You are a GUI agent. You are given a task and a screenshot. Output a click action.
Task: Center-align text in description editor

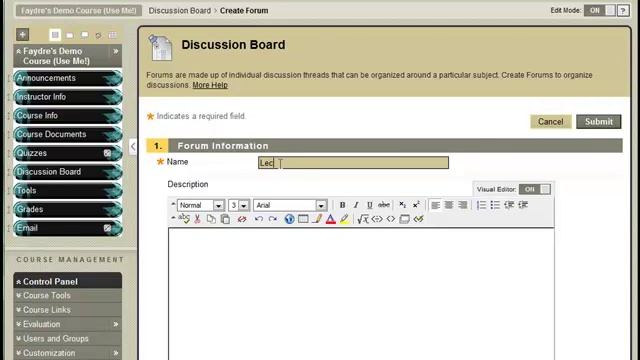pos(449,205)
